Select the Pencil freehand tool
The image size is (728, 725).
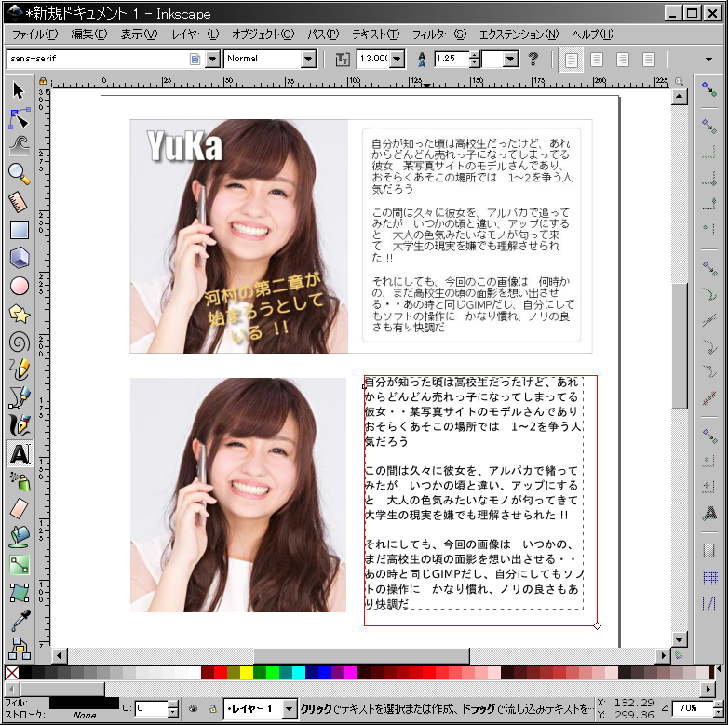click(x=19, y=369)
